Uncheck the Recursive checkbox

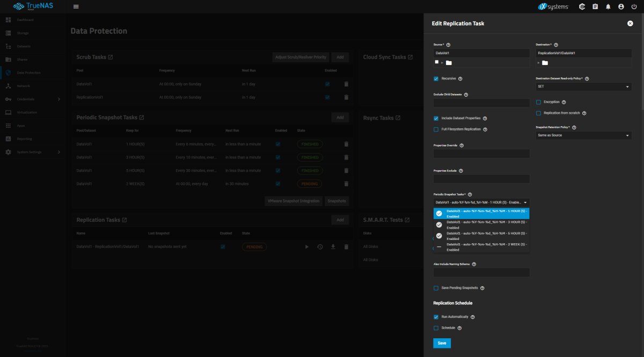[436, 78]
